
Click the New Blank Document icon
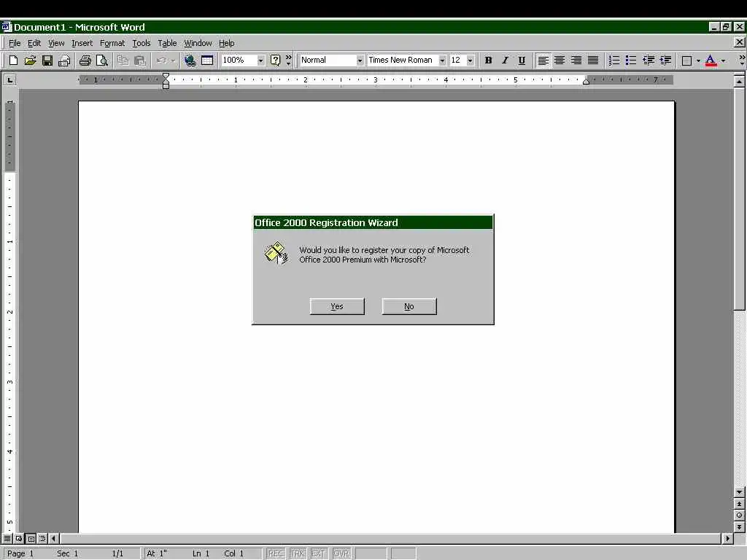13,61
